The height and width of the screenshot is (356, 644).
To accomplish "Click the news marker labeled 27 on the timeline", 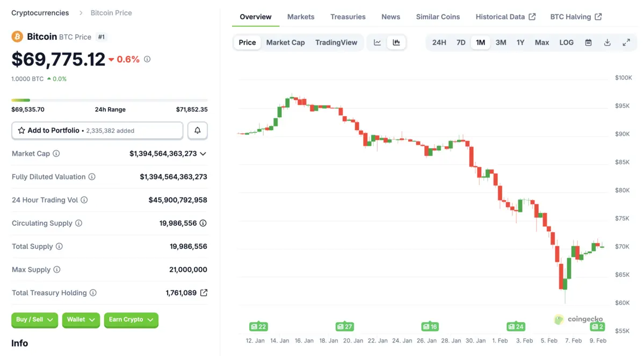I will (x=344, y=326).
